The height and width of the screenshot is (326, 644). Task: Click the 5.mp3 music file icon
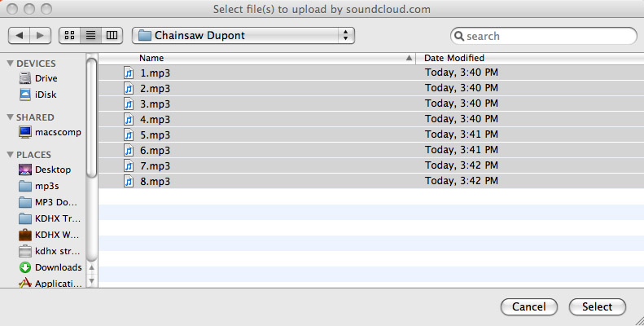pyautogui.click(x=129, y=134)
